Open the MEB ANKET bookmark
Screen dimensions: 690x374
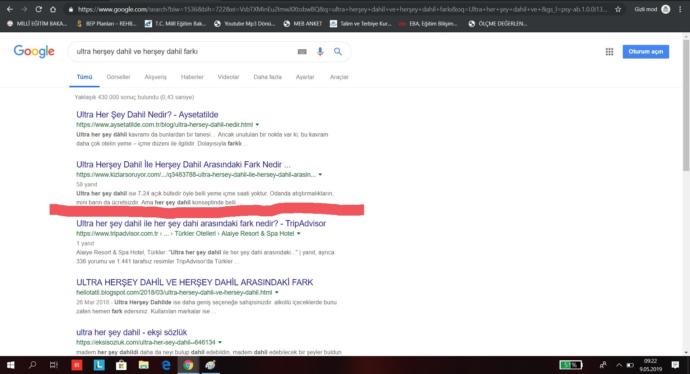(303, 24)
